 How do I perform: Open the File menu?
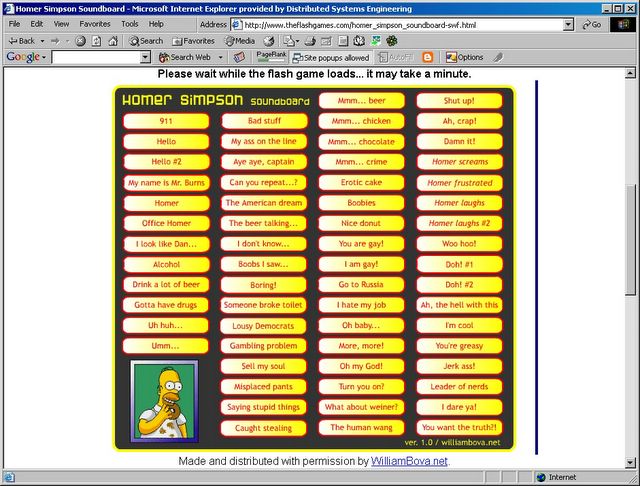click(14, 24)
